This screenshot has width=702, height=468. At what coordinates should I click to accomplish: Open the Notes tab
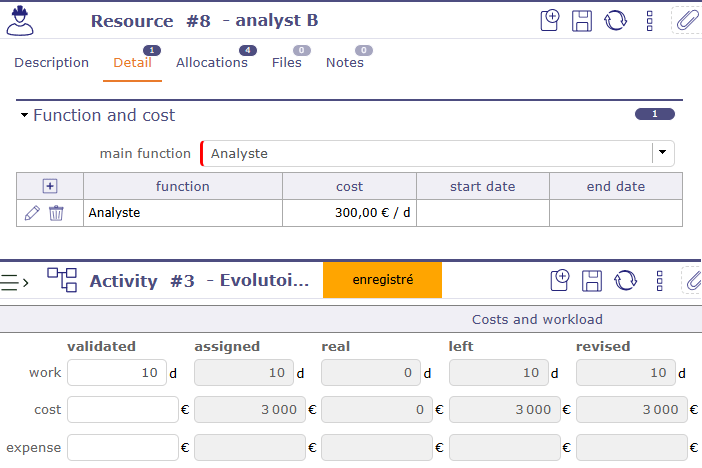[345, 63]
